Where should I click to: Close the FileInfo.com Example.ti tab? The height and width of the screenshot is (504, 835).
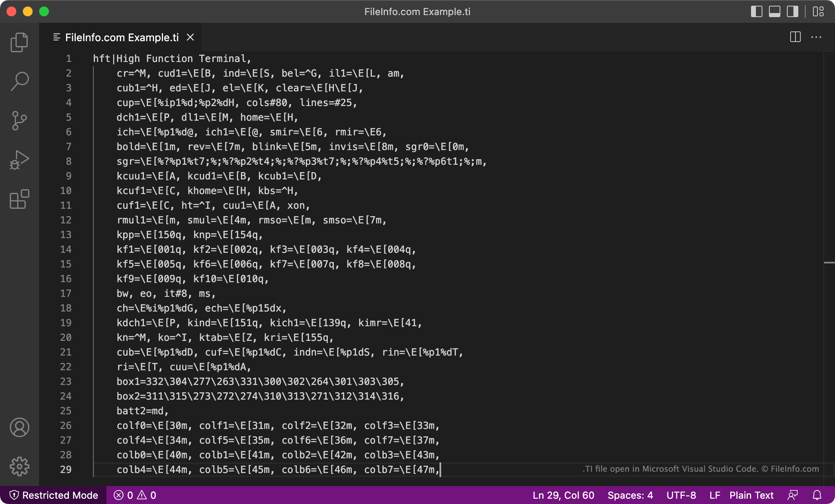[190, 37]
